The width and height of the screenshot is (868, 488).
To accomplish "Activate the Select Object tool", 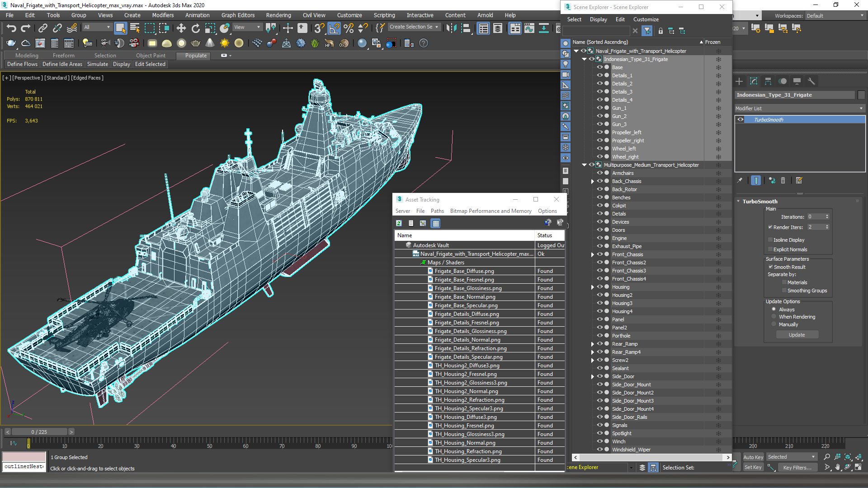I will (120, 28).
